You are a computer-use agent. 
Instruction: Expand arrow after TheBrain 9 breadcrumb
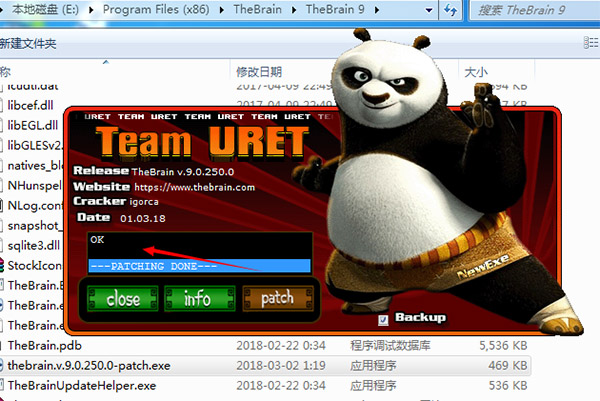(377, 10)
